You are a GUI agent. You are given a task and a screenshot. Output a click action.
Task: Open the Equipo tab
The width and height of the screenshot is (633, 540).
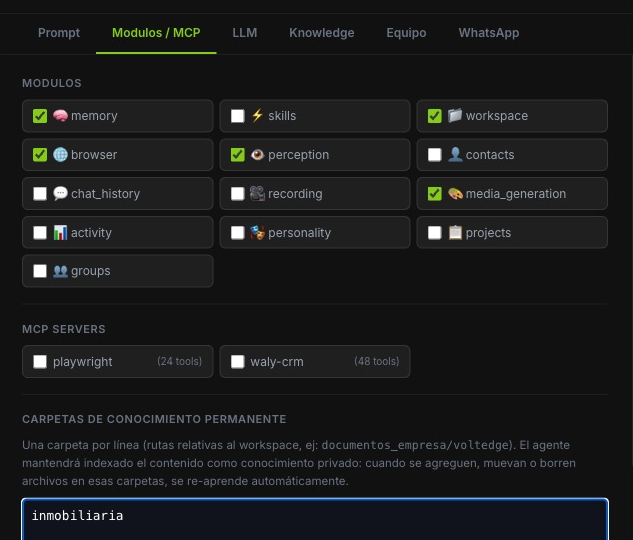406,33
